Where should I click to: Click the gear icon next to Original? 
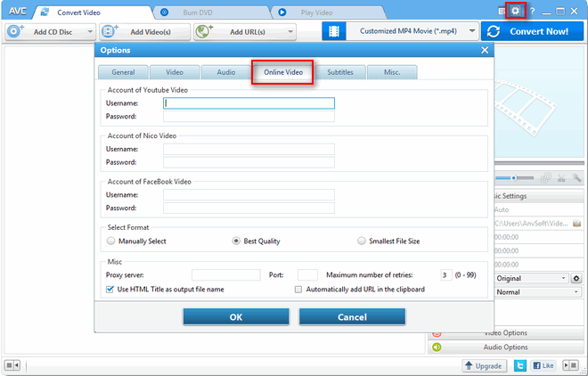(576, 279)
